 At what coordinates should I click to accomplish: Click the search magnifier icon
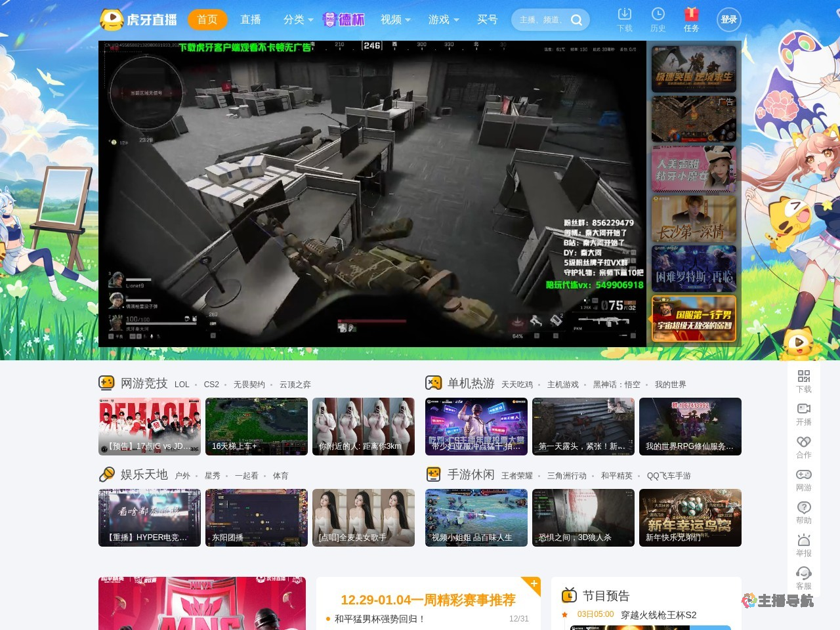[576, 20]
